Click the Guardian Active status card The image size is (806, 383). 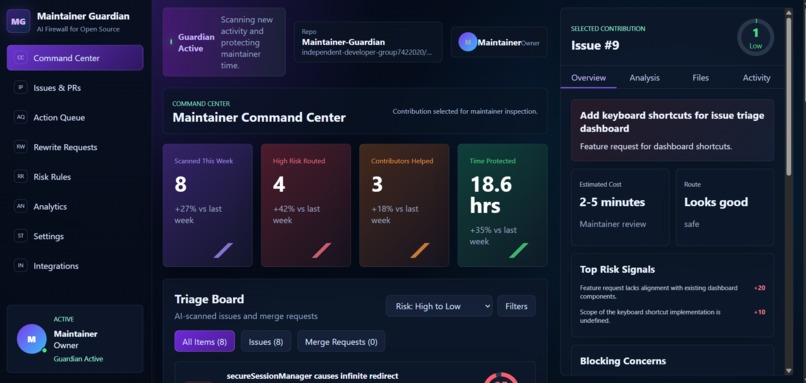click(x=224, y=42)
